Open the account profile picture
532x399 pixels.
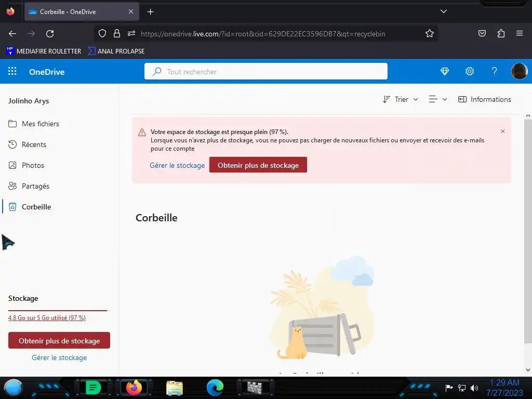519,71
